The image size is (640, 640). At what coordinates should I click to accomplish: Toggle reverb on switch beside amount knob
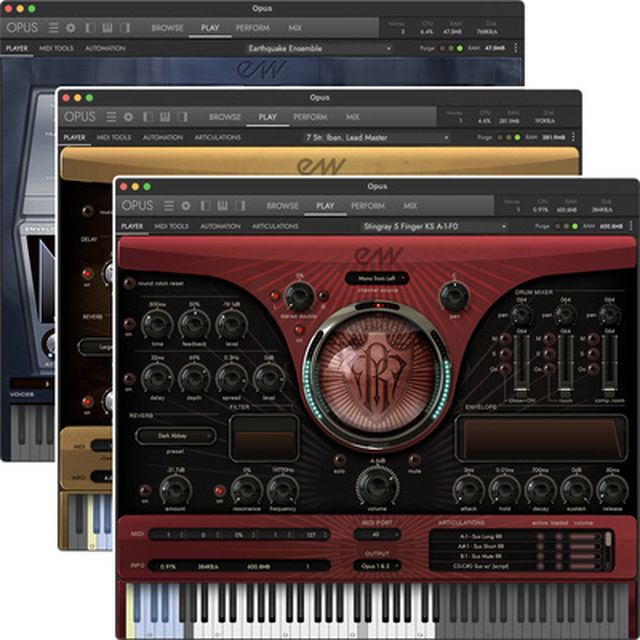point(144,490)
